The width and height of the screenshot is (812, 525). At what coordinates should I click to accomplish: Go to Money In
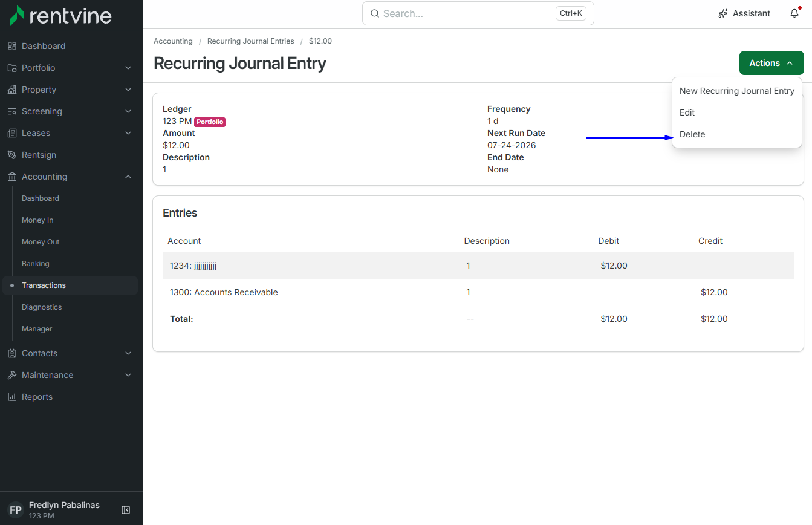point(37,220)
